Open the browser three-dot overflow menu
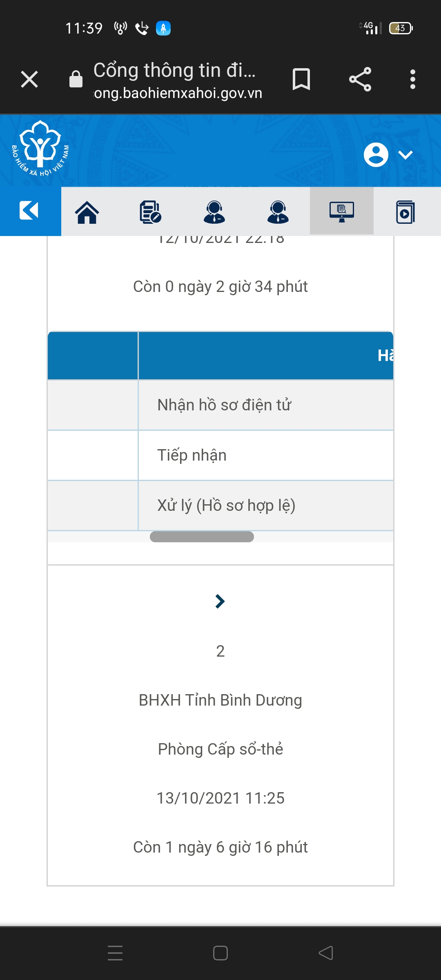The width and height of the screenshot is (441, 980). click(x=412, y=79)
